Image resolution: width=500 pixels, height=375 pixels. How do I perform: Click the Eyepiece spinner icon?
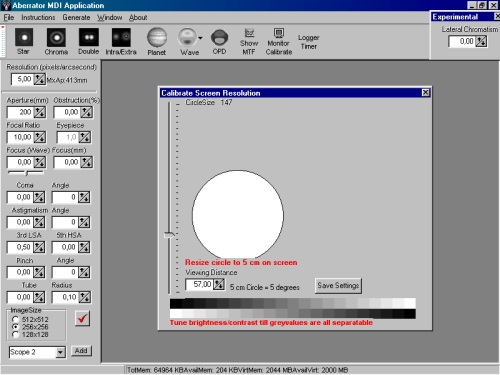tap(84, 137)
